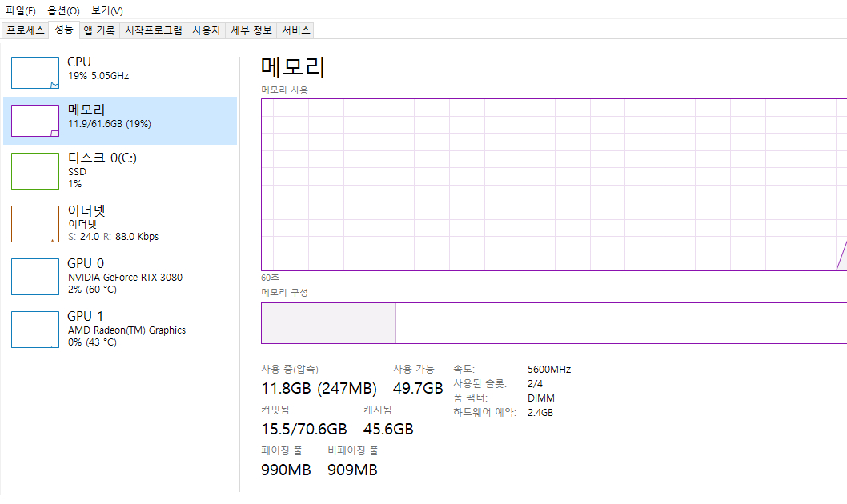Click the large 메모리 사용 graph
Image resolution: width=847 pixels, height=504 pixels.
coord(552,184)
